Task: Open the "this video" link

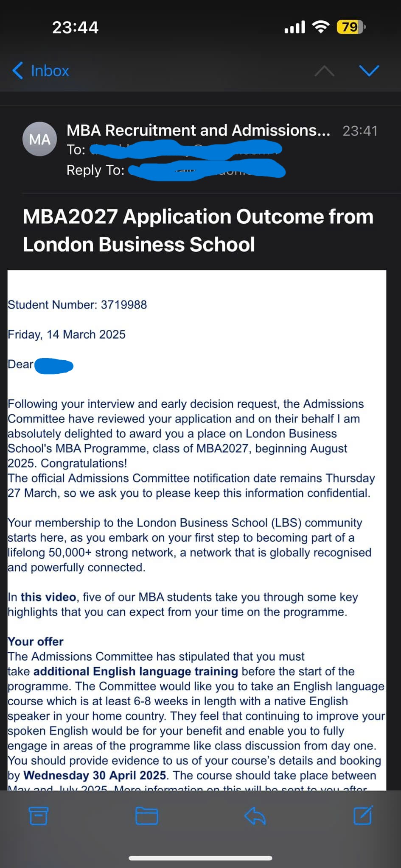Action: tap(48, 597)
